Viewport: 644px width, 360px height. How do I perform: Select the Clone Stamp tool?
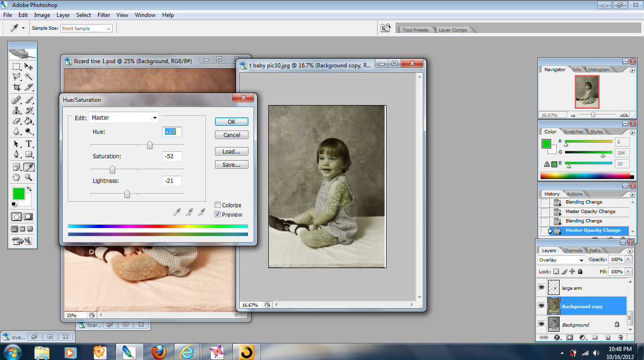pos(17,111)
